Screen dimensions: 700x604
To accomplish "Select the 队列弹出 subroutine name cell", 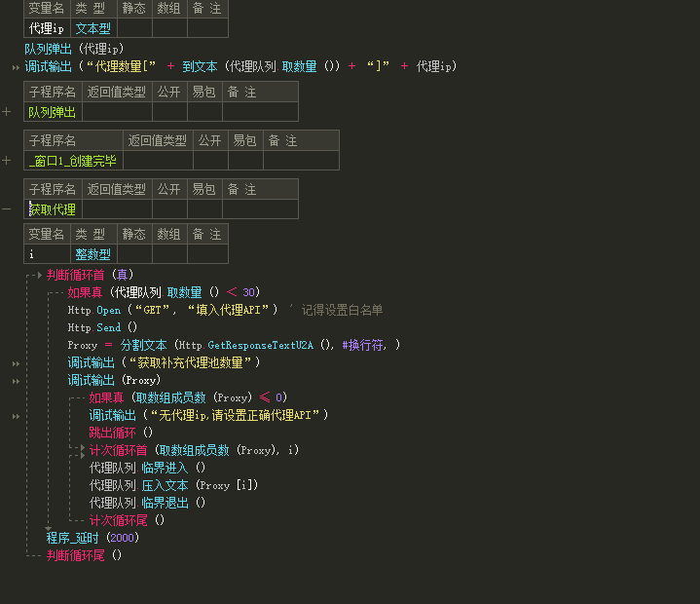I will click(53, 112).
